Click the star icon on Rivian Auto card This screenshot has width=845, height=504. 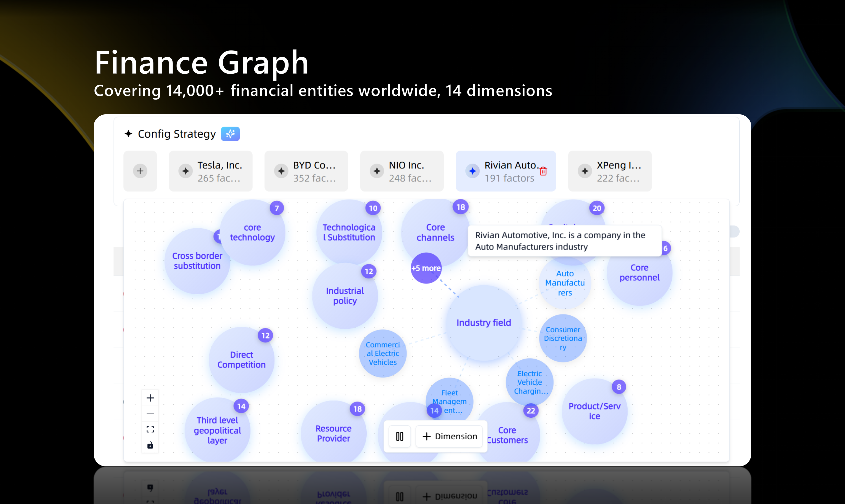[x=472, y=171]
